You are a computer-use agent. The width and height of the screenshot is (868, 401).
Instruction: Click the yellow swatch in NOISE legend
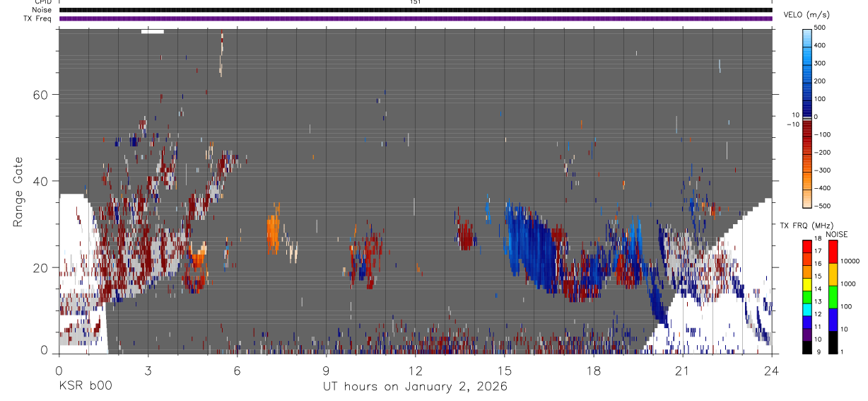(833, 274)
